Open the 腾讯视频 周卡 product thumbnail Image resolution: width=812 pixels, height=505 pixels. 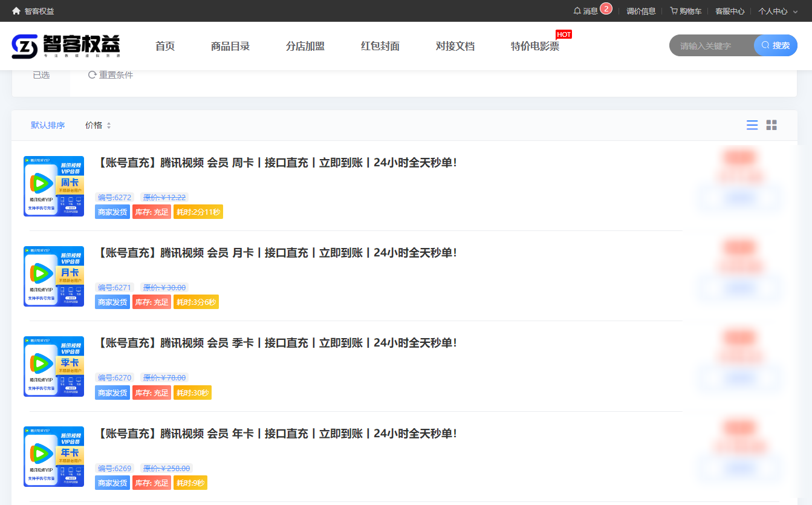pos(54,186)
